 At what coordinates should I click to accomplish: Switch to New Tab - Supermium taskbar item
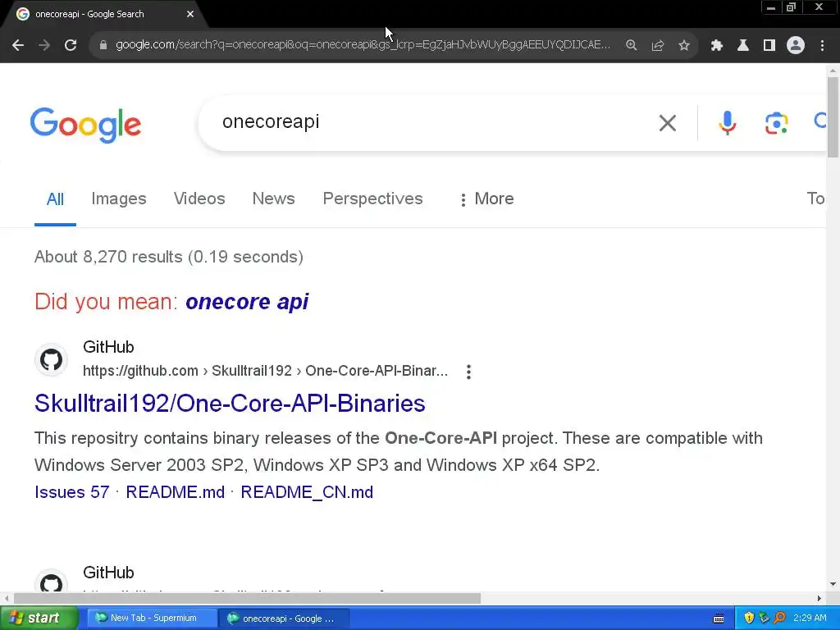(x=152, y=618)
